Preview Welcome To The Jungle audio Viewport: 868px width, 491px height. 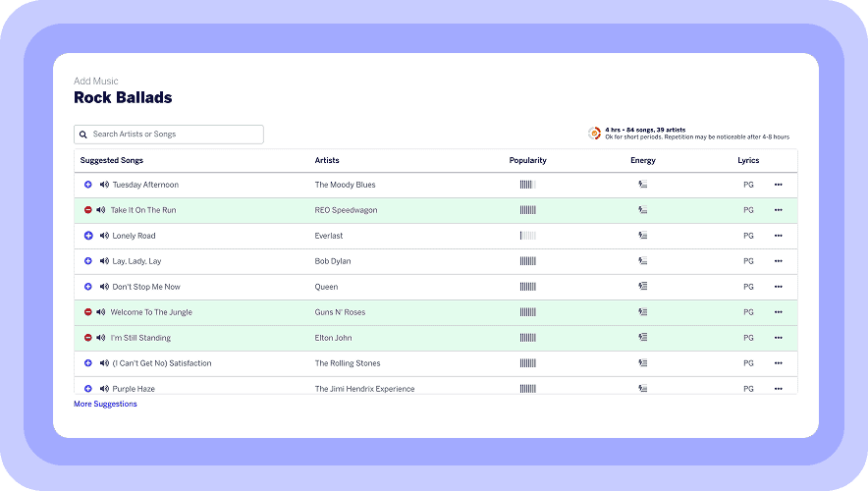101,311
